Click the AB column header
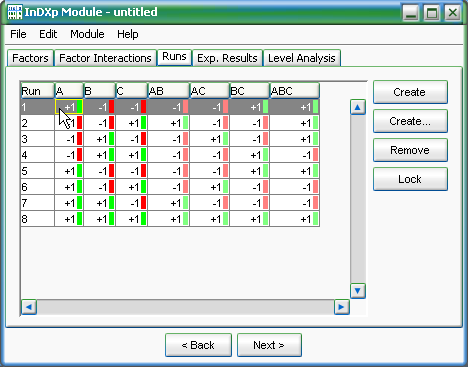The image size is (468, 367). point(169,91)
